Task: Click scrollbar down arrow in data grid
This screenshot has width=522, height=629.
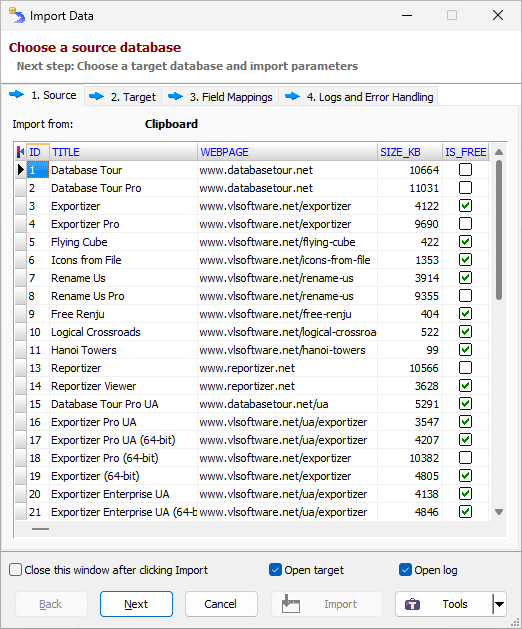Action: 499,512
